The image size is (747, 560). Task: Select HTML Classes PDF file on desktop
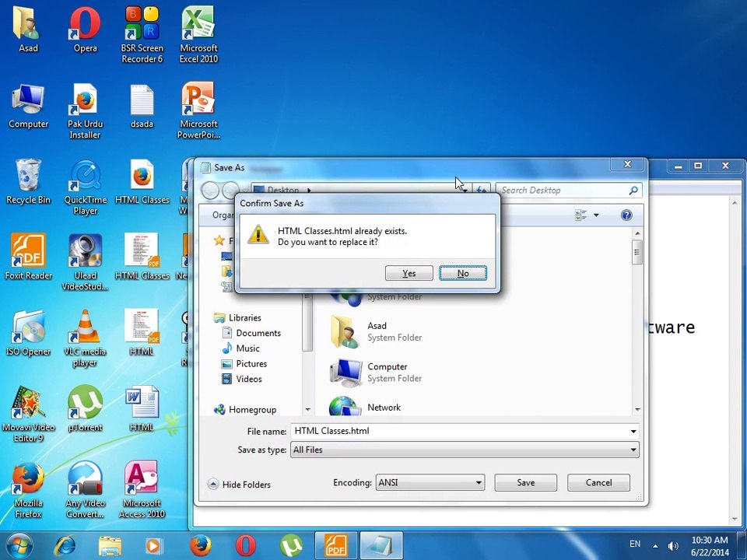coord(142,257)
